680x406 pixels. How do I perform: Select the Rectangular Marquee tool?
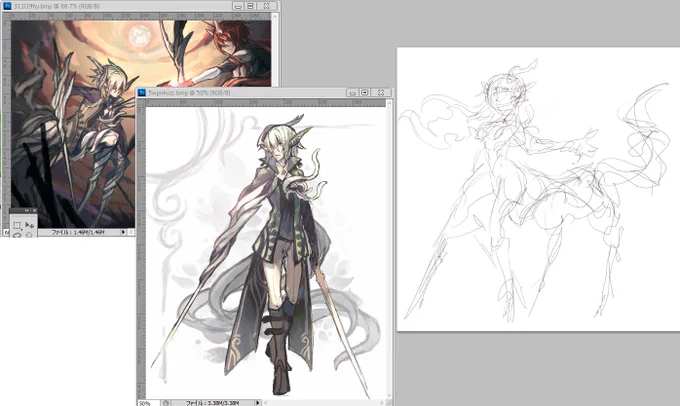17,225
